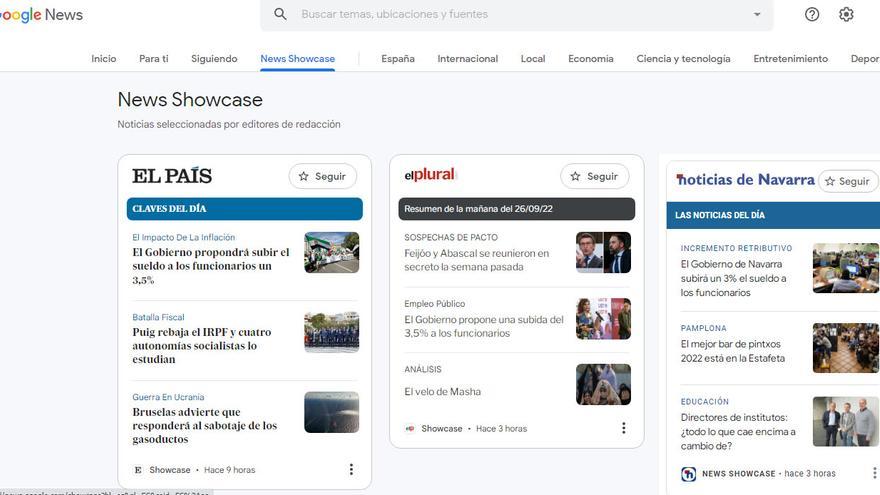Click the El País small source icon
The height and width of the screenshot is (495, 880).
tap(138, 470)
